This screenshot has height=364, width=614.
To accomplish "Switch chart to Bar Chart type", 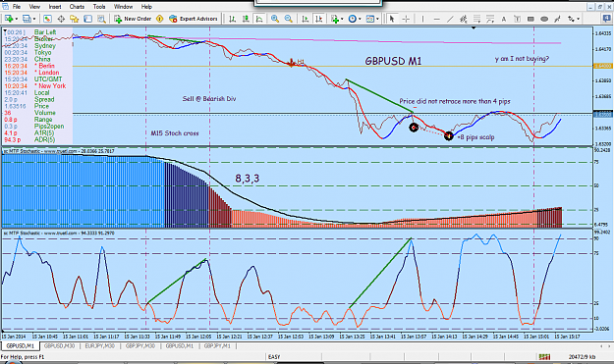I will (x=232, y=19).
